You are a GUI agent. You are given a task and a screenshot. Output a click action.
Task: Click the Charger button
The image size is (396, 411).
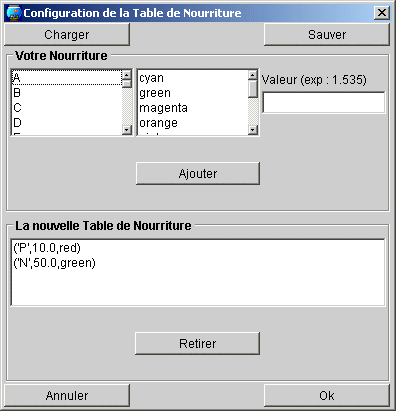[x=67, y=35]
